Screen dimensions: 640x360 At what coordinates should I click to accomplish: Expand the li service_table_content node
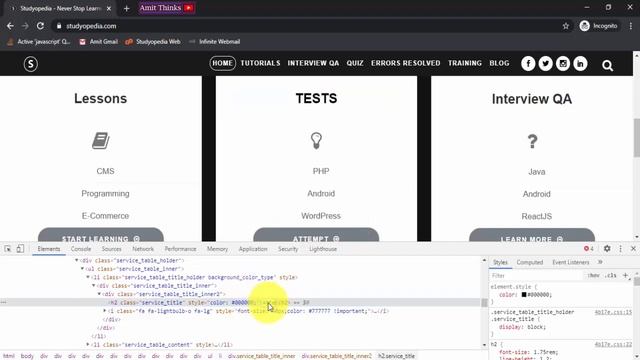pyautogui.click(x=88, y=344)
